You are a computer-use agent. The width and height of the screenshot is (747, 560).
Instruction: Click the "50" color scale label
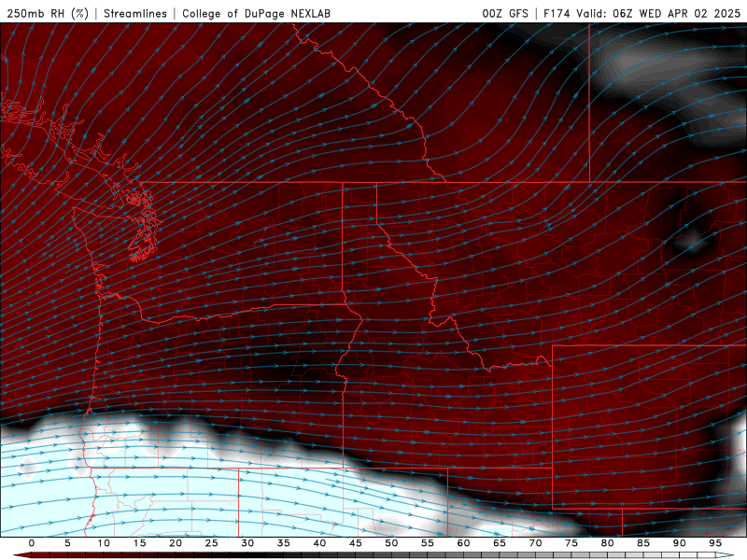[391, 543]
